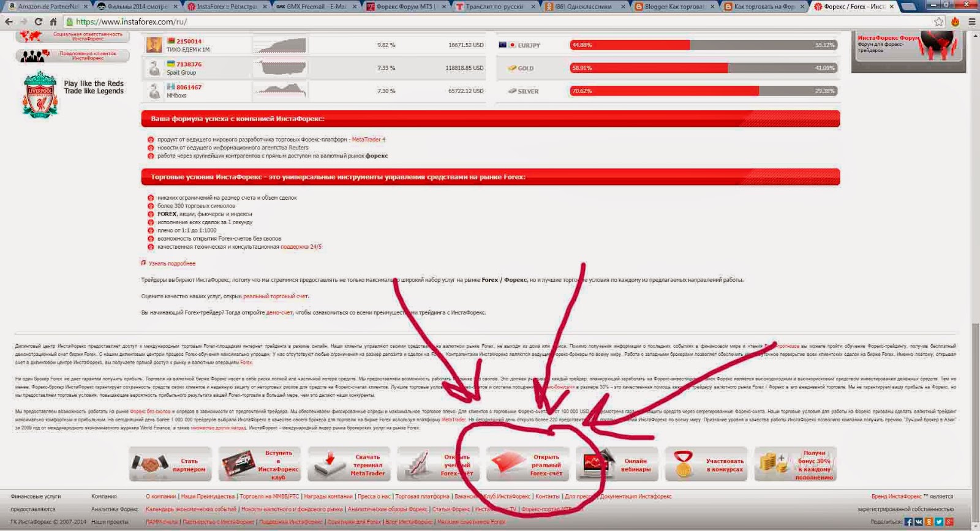Go back with the browser back arrow
This screenshot has width=980, height=531.
tap(9, 21)
